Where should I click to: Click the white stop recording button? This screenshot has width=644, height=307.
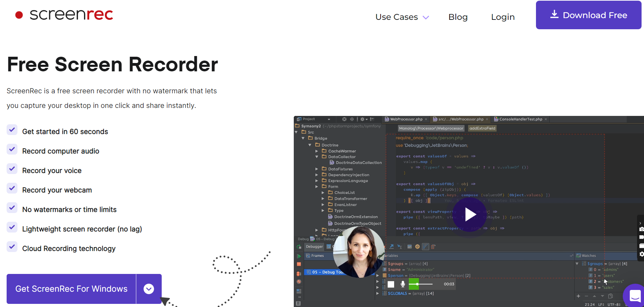pyautogui.click(x=391, y=284)
